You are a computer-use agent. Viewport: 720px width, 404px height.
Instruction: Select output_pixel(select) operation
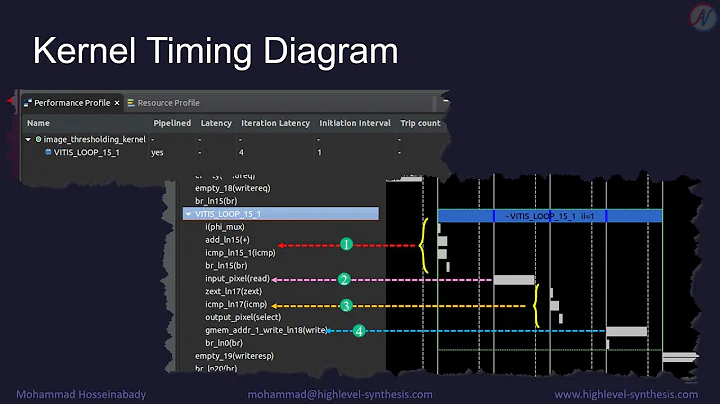click(243, 317)
